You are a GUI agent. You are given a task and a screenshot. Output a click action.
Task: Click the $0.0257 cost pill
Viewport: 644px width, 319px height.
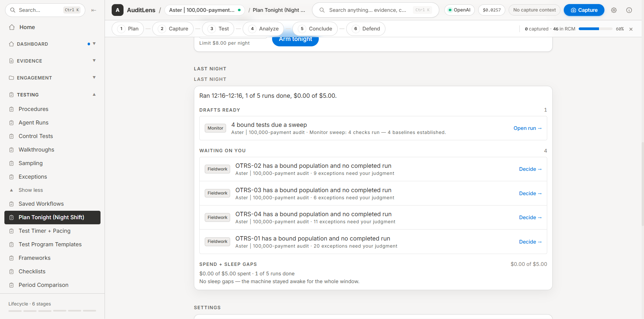coord(491,10)
